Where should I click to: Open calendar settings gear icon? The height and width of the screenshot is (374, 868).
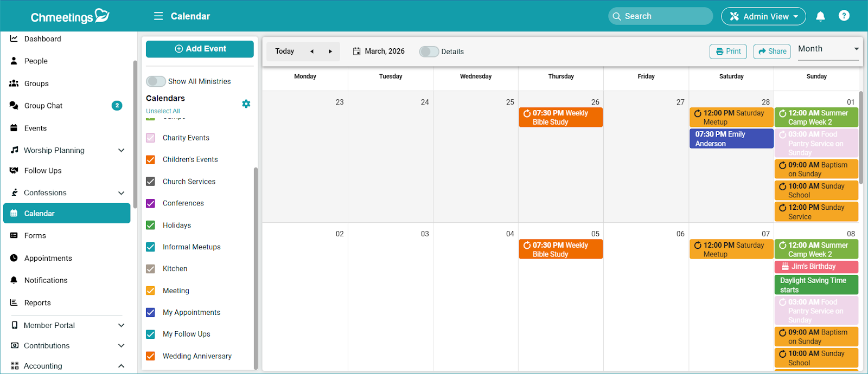point(246,104)
